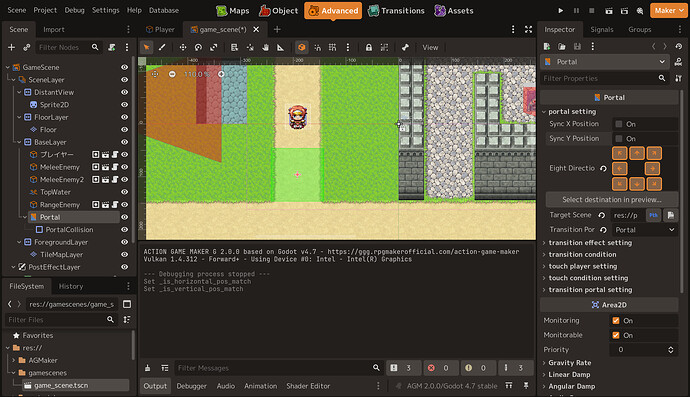Select game_scene.tscn in FileSystem
This screenshot has width=690, height=397.
pyautogui.click(x=76, y=386)
